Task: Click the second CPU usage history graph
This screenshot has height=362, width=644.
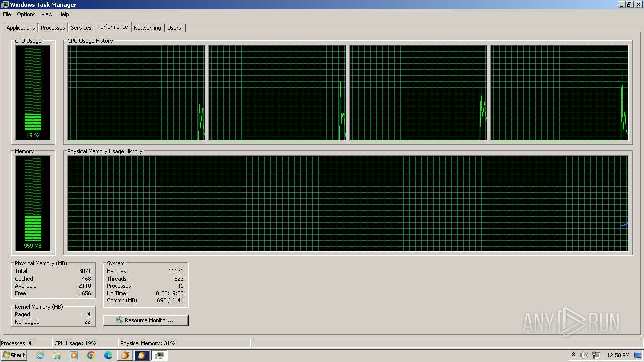Action: 277,93
